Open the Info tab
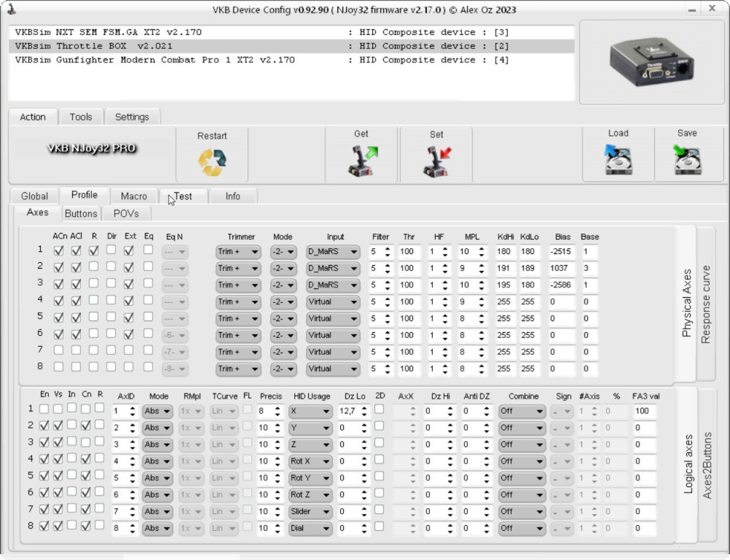730x560 pixels. [233, 196]
